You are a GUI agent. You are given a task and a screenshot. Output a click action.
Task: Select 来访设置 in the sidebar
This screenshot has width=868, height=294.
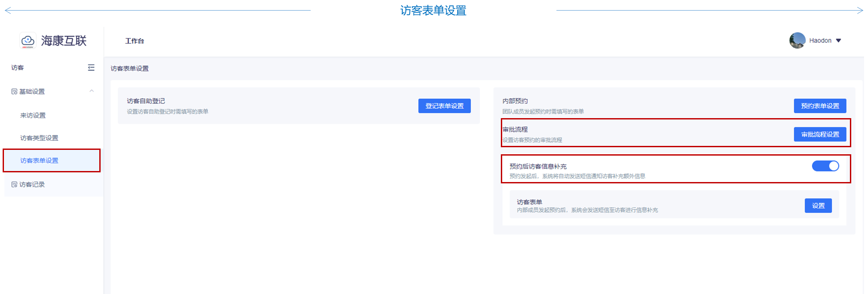tap(33, 115)
